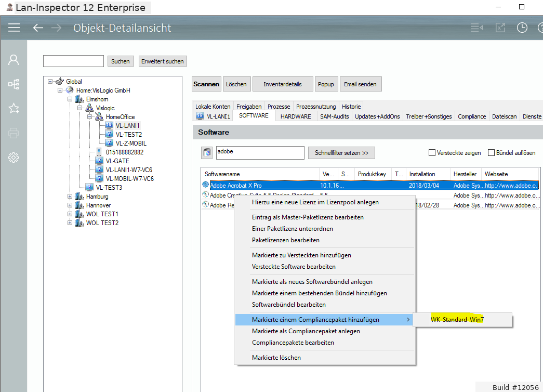The image size is (543, 392).
Task: Collapse the Global tree node
Action: pyautogui.click(x=50, y=81)
